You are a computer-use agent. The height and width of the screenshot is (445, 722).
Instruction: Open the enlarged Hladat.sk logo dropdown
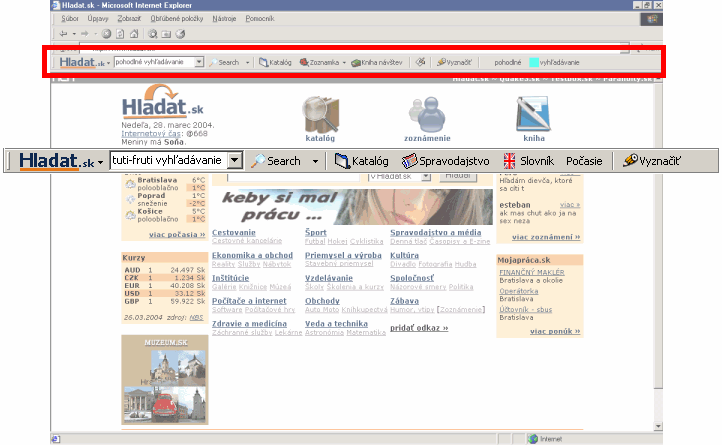click(x=100, y=163)
